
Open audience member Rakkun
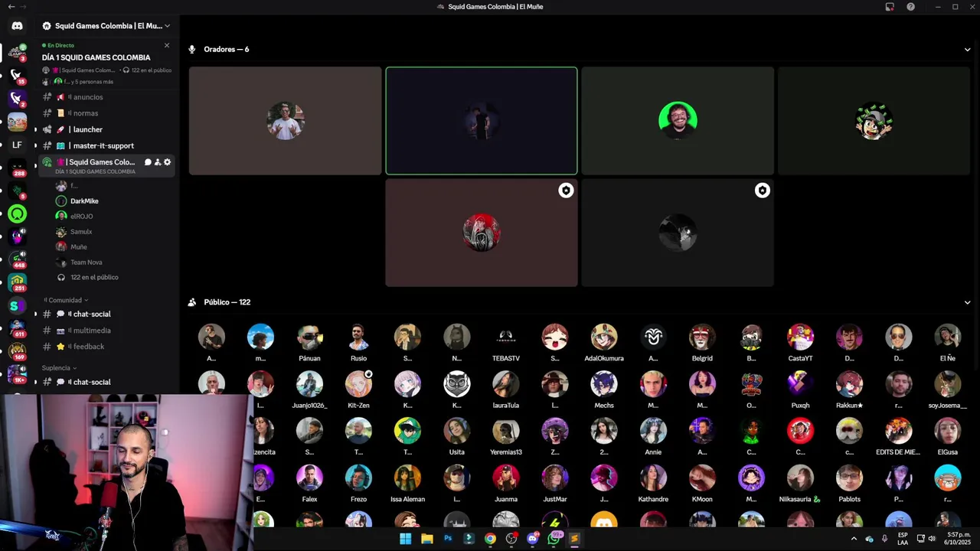point(849,389)
